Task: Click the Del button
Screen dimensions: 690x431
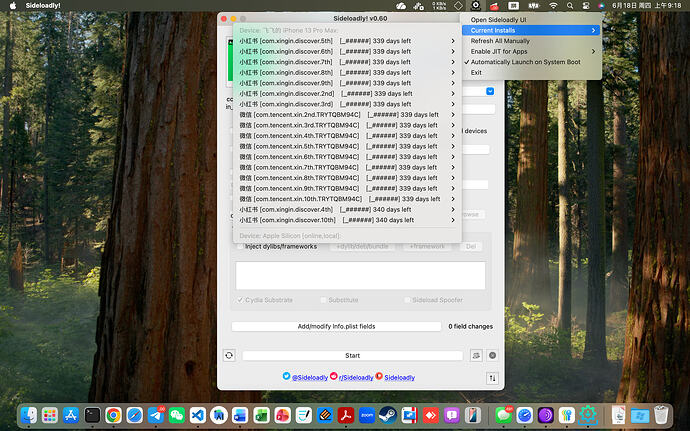Action: pos(470,247)
